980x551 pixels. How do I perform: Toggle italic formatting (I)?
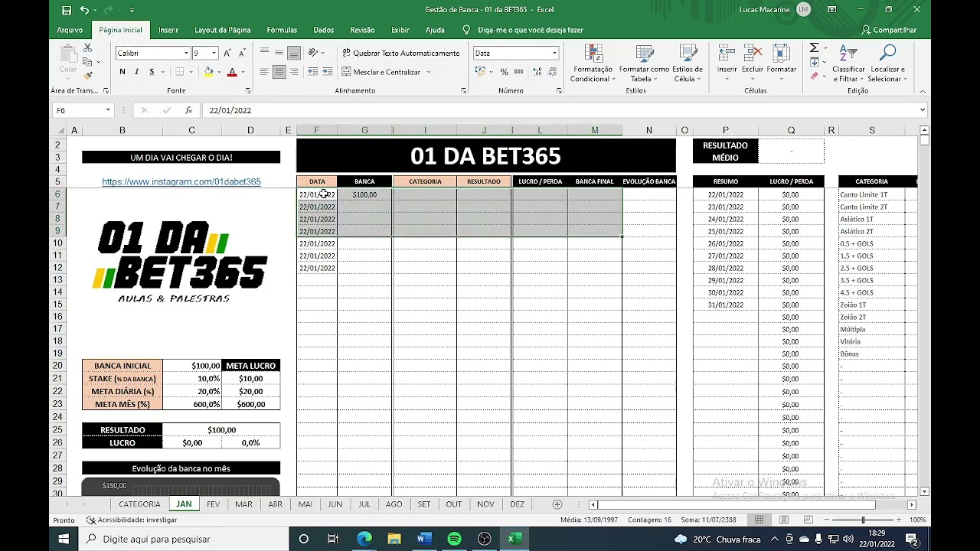coord(137,72)
